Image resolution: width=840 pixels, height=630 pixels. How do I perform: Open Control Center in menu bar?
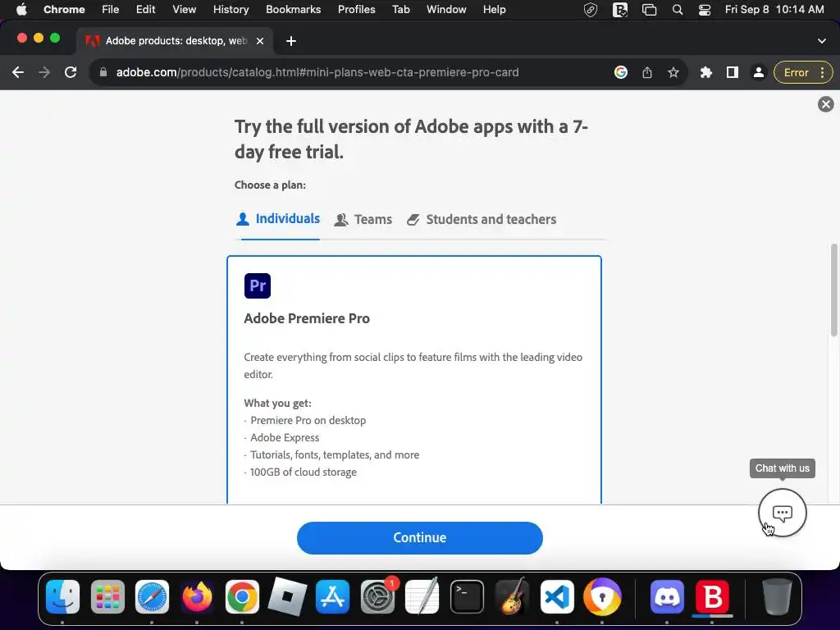click(x=705, y=10)
